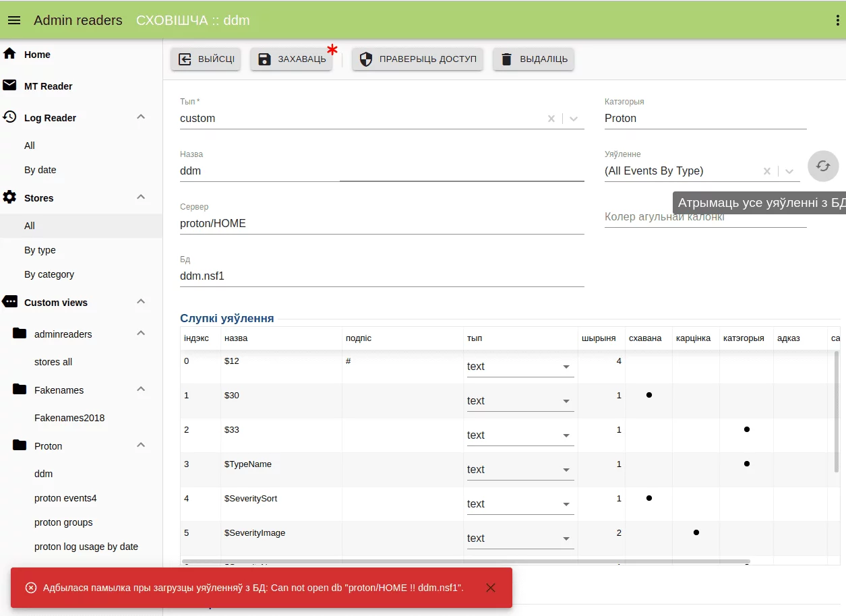Click the ЗАХАВАЦЬ save button
The height and width of the screenshot is (616, 846).
coord(292,59)
